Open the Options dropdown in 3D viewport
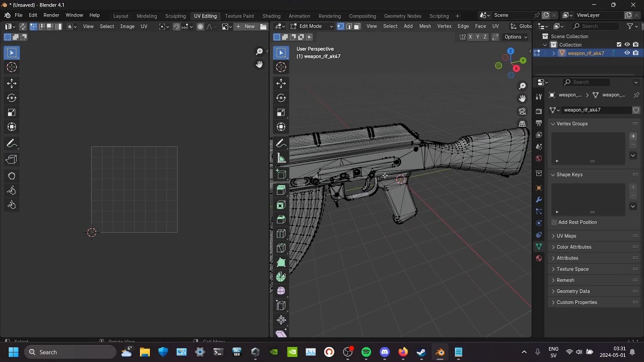This screenshot has height=362, width=644. pos(516,37)
